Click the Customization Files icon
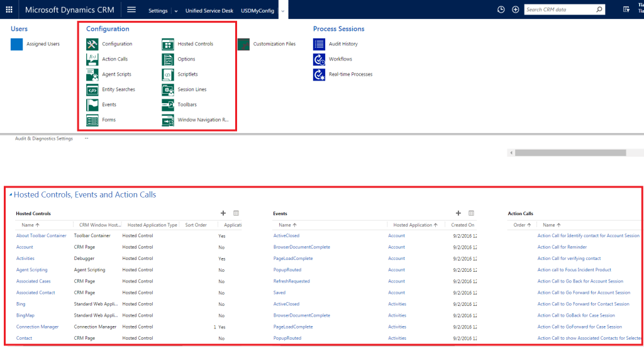Screen dimensions: 644x348 click(243, 44)
